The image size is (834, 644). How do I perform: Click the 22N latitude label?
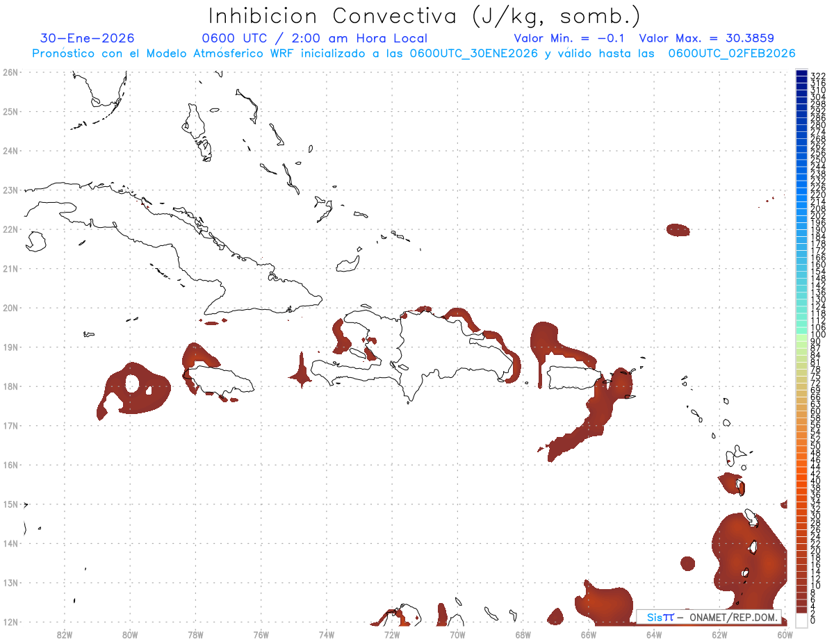[10, 229]
